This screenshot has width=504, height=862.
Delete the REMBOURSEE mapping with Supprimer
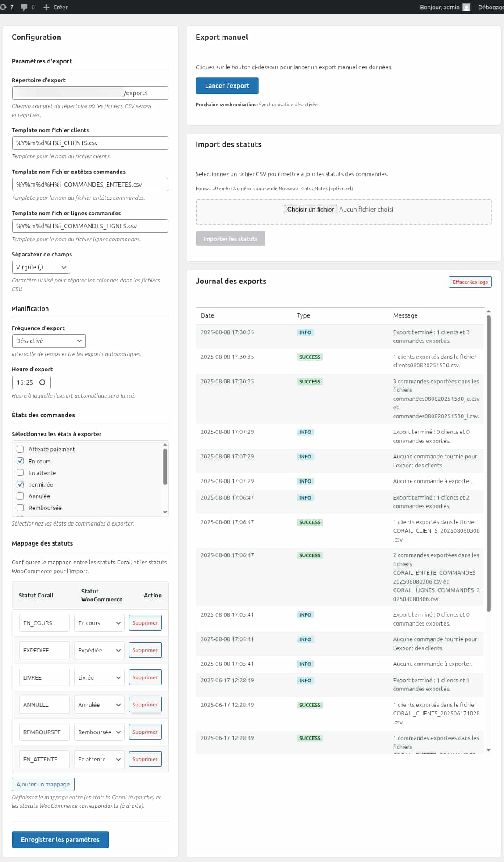tap(145, 732)
